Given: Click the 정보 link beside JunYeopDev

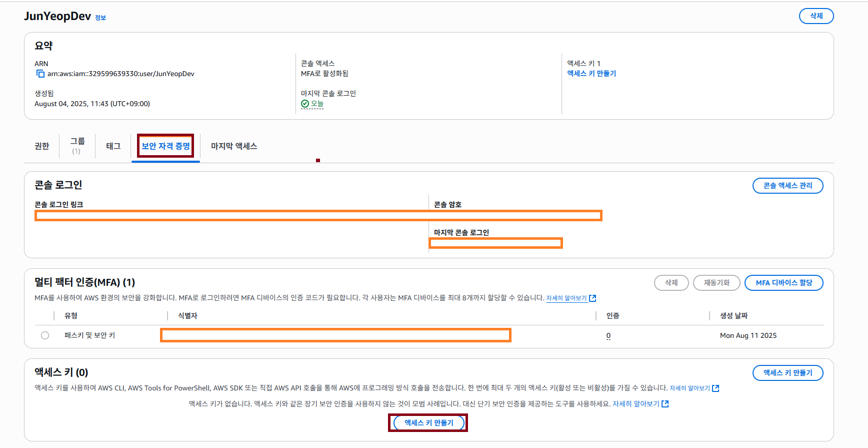Looking at the screenshot, I should pyautogui.click(x=100, y=18).
